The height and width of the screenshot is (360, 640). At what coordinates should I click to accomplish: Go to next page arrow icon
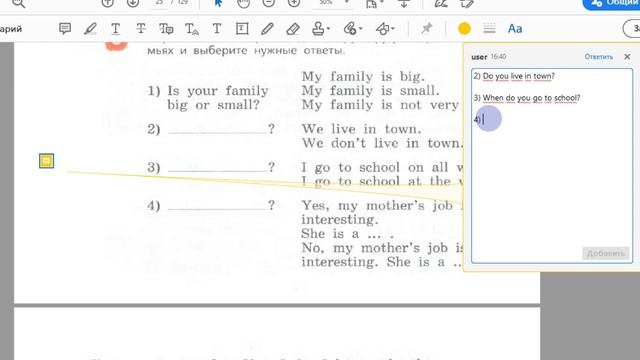[x=133, y=3]
